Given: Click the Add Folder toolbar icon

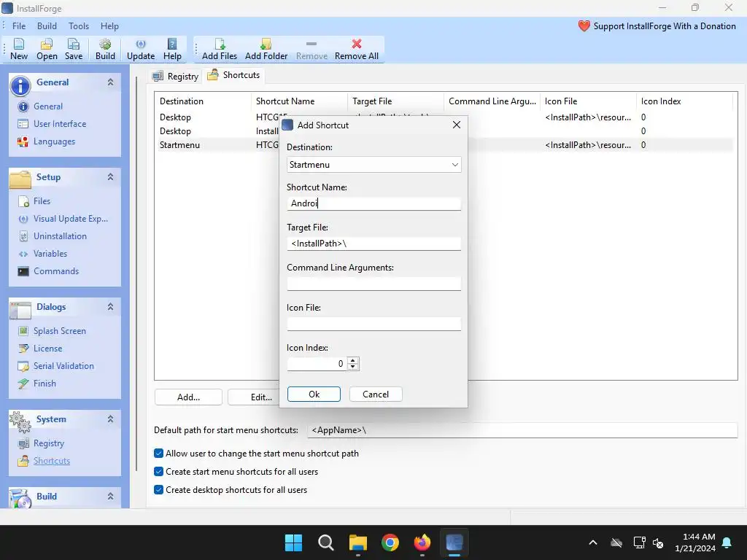Looking at the screenshot, I should (266, 44).
